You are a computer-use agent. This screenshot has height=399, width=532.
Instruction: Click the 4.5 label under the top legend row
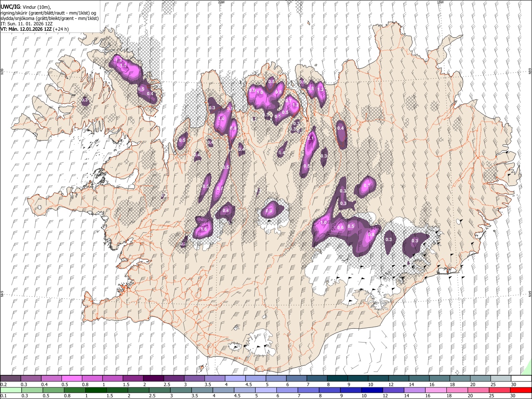tap(249, 384)
